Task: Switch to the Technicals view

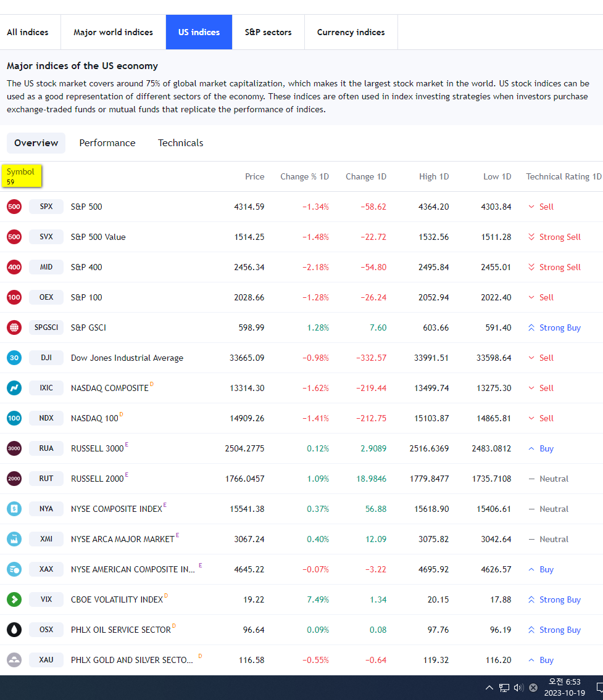Action: 180,143
